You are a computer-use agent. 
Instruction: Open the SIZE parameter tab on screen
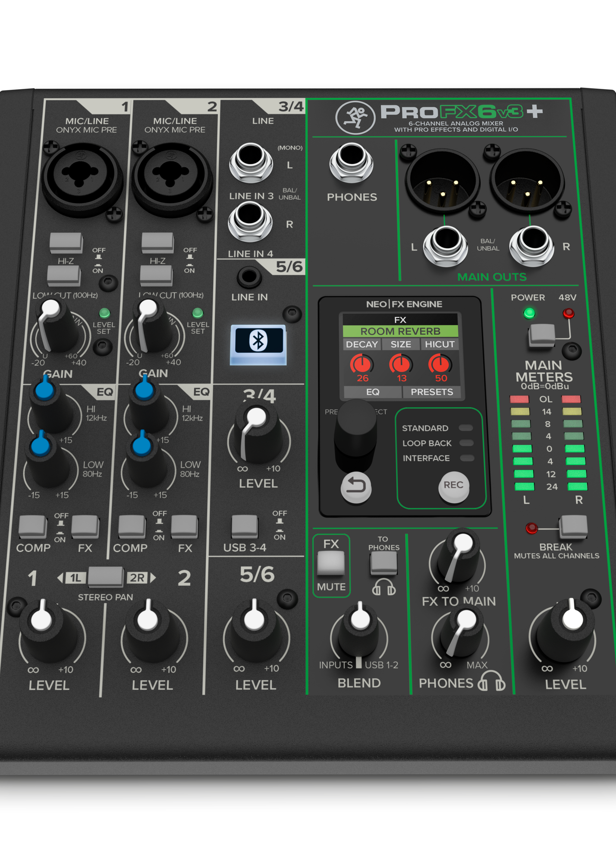401,344
